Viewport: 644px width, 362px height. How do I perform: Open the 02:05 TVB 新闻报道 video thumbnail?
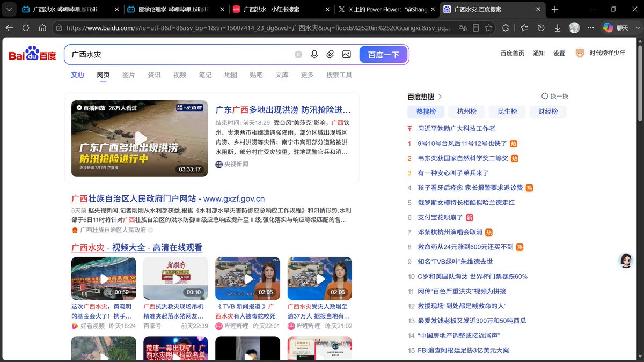[x=247, y=278]
